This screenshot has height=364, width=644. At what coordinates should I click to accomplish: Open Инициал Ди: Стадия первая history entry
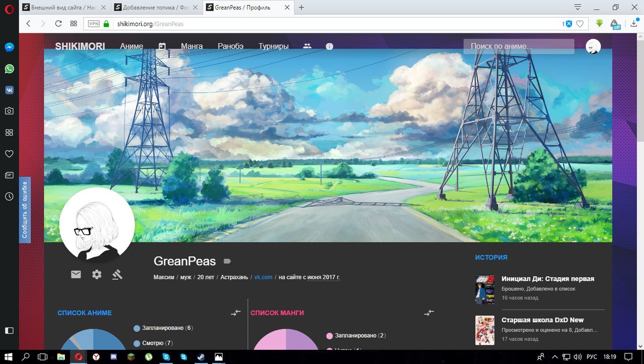coord(548,278)
